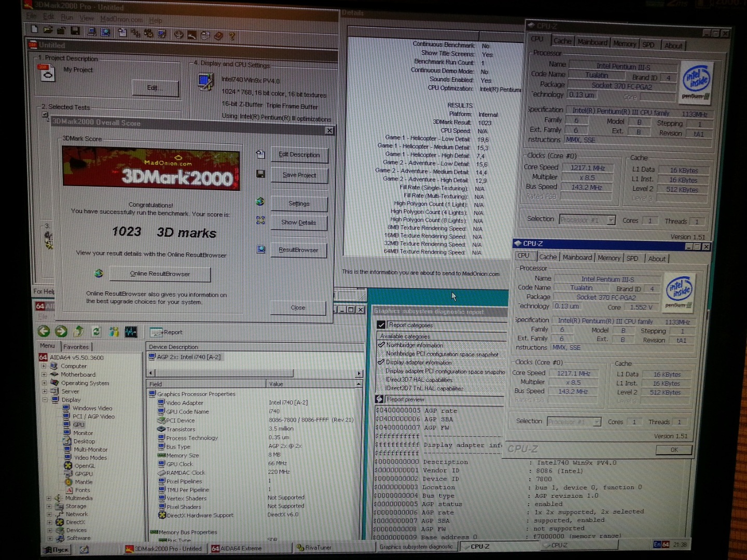The width and height of the screenshot is (747, 560).
Task: Toggle the Report categories checkbox
Action: click(381, 325)
